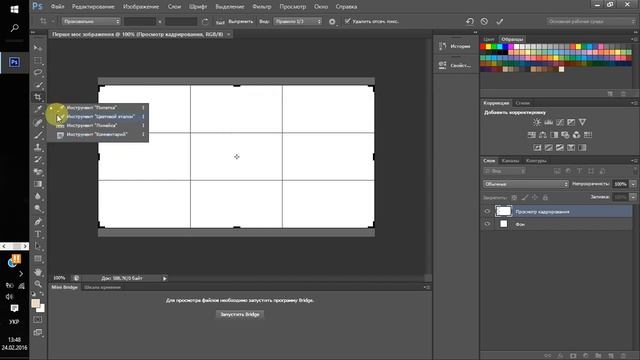Select the Rectangular Marquee tool

click(38, 60)
